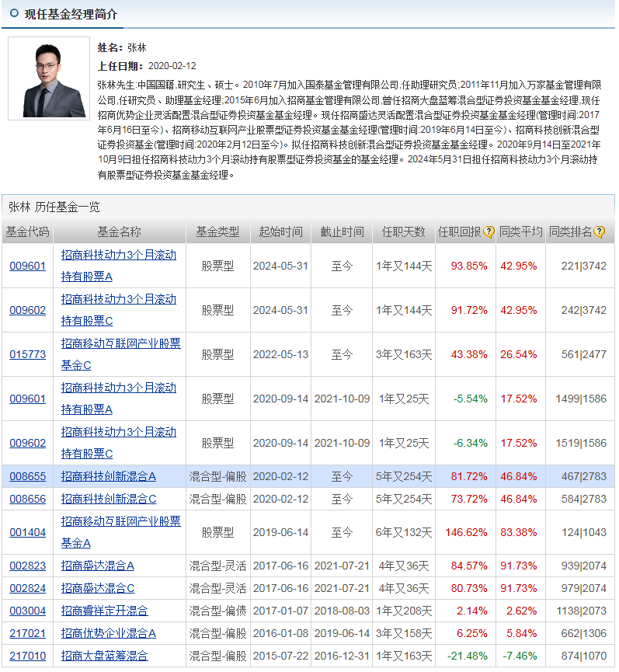The width and height of the screenshot is (619, 672).
Task: Click the 1499|1586 ranking cell
Action: pyautogui.click(x=581, y=399)
